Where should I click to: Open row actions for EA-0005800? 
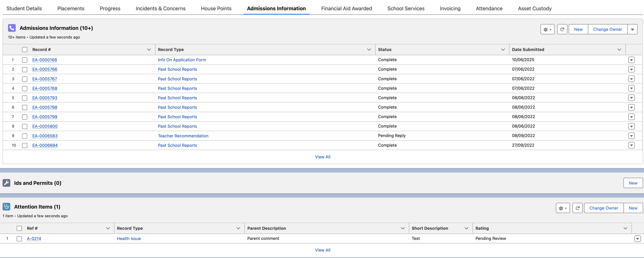[631, 126]
